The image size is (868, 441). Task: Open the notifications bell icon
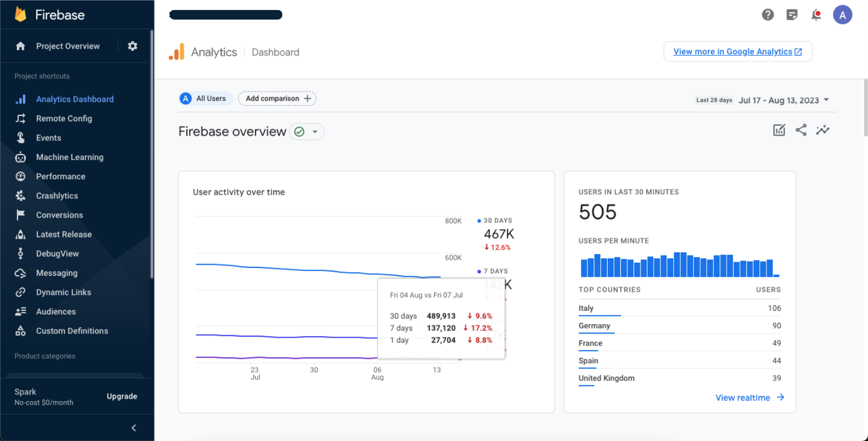pos(816,15)
